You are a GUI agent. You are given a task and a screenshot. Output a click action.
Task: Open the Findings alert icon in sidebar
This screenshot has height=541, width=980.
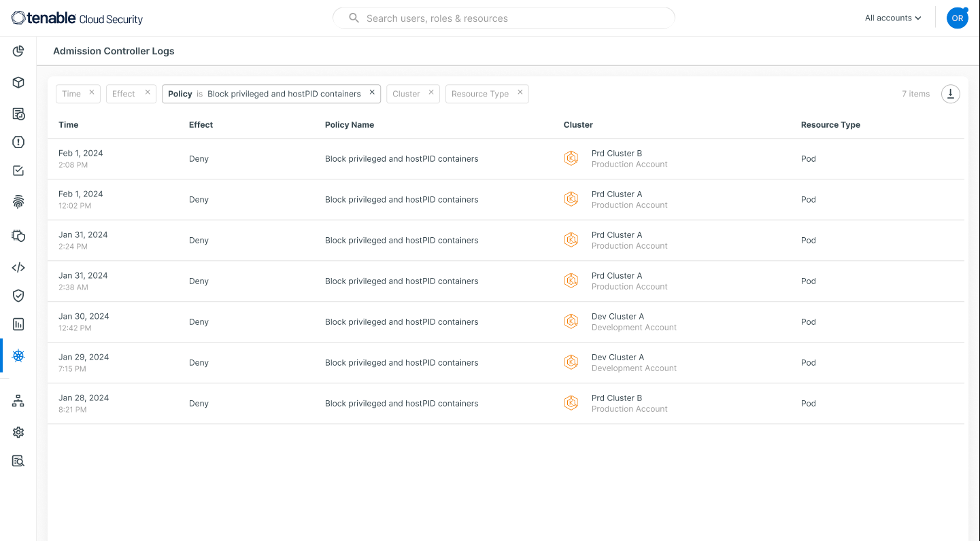tap(18, 142)
